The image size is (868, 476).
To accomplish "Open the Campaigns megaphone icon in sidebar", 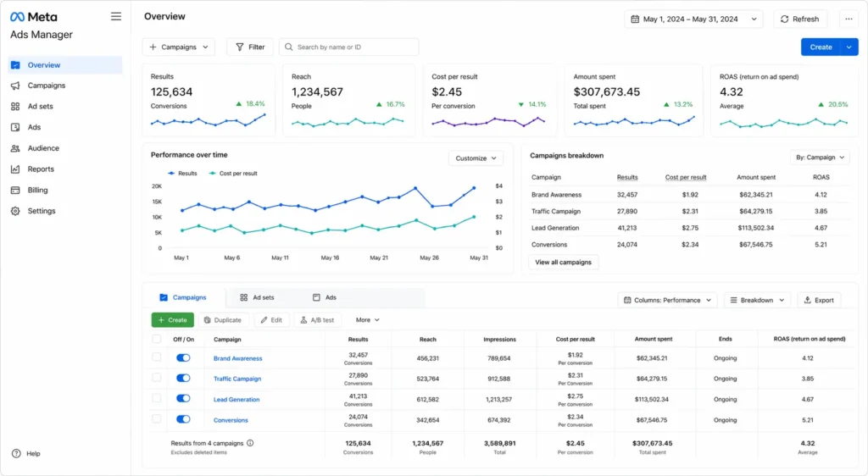I will pyautogui.click(x=15, y=86).
